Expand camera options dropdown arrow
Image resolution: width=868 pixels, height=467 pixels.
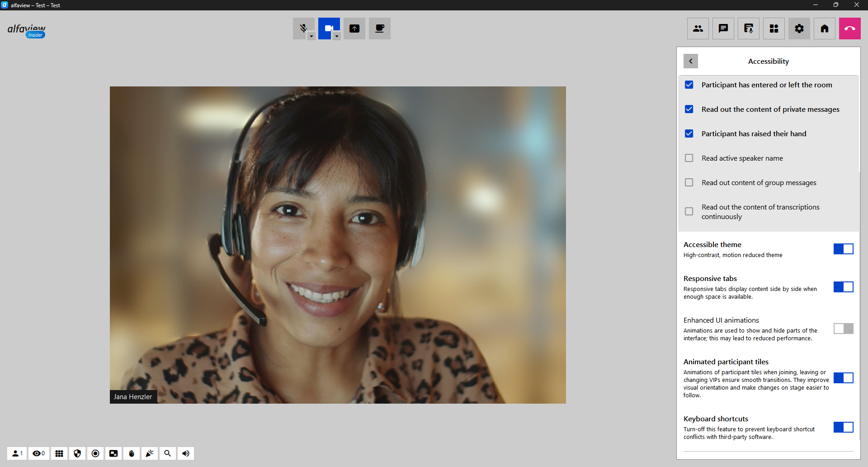[337, 36]
